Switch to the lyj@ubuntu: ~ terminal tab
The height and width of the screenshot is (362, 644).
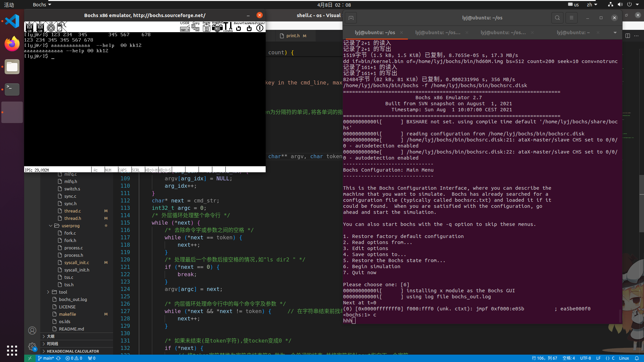pos(573,33)
